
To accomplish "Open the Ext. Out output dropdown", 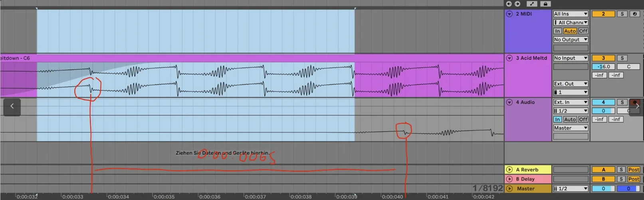I will (571, 84).
